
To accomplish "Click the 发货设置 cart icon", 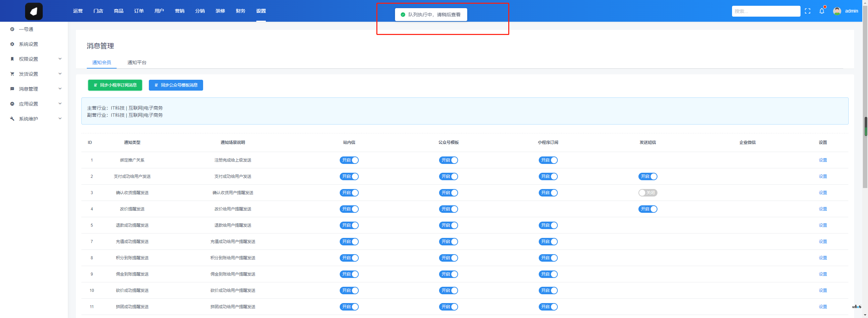I will 12,74.
